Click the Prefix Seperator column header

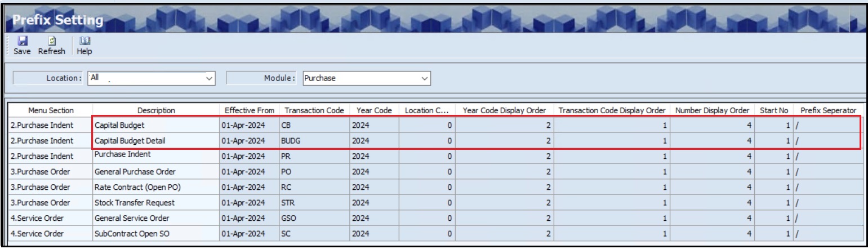[x=828, y=110]
